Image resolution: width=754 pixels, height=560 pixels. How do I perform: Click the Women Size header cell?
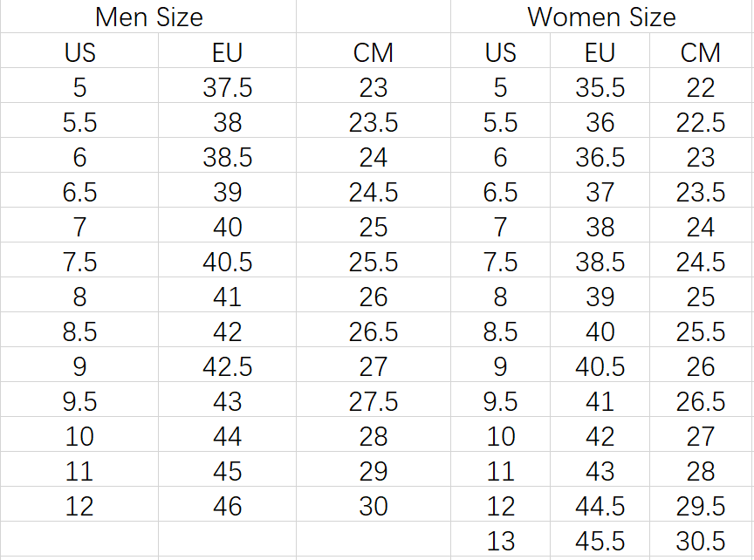(x=601, y=17)
